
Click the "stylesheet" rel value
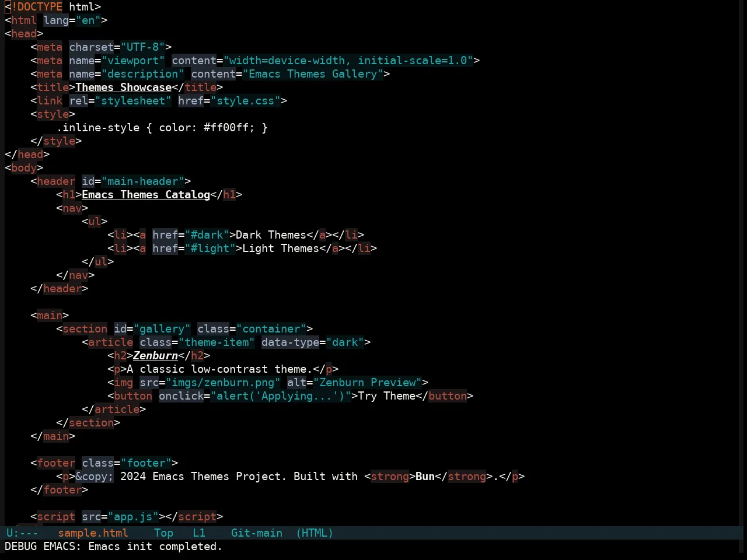(x=133, y=101)
